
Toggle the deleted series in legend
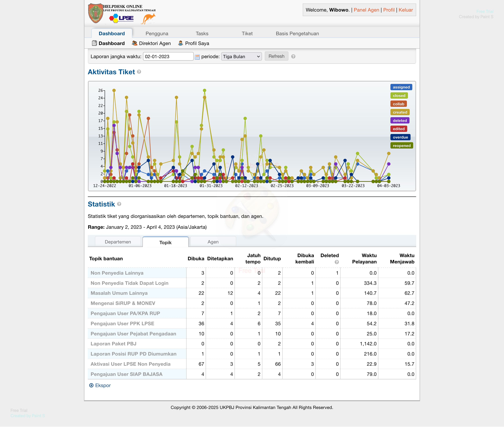tap(400, 120)
